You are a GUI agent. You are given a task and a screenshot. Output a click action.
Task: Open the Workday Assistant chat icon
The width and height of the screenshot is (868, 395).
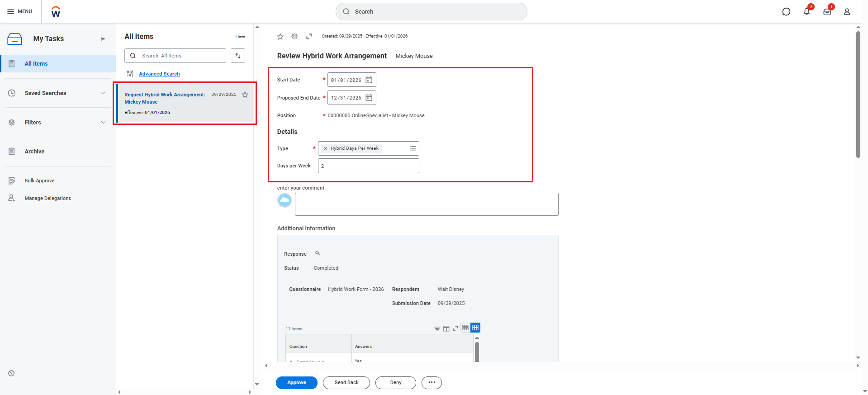[x=786, y=11]
